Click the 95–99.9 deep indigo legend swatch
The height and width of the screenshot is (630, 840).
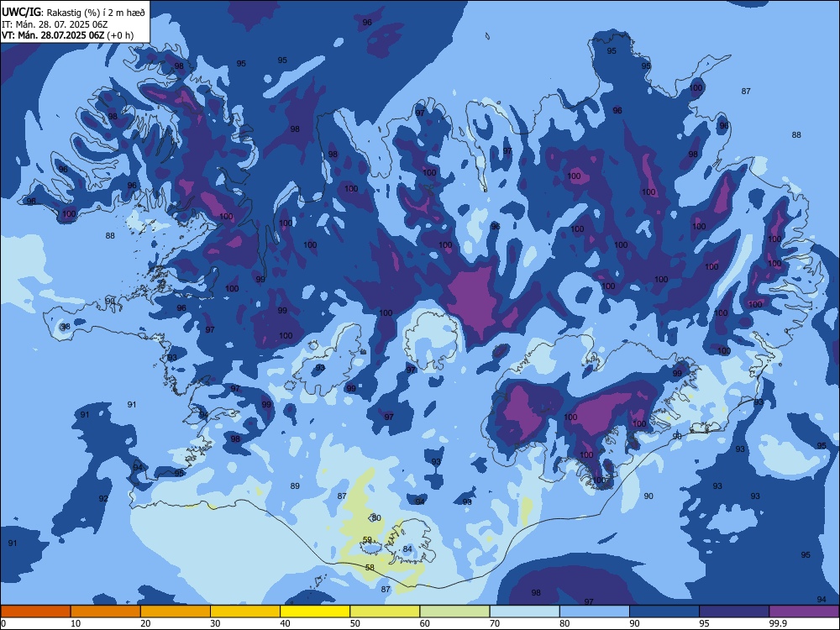(734, 612)
